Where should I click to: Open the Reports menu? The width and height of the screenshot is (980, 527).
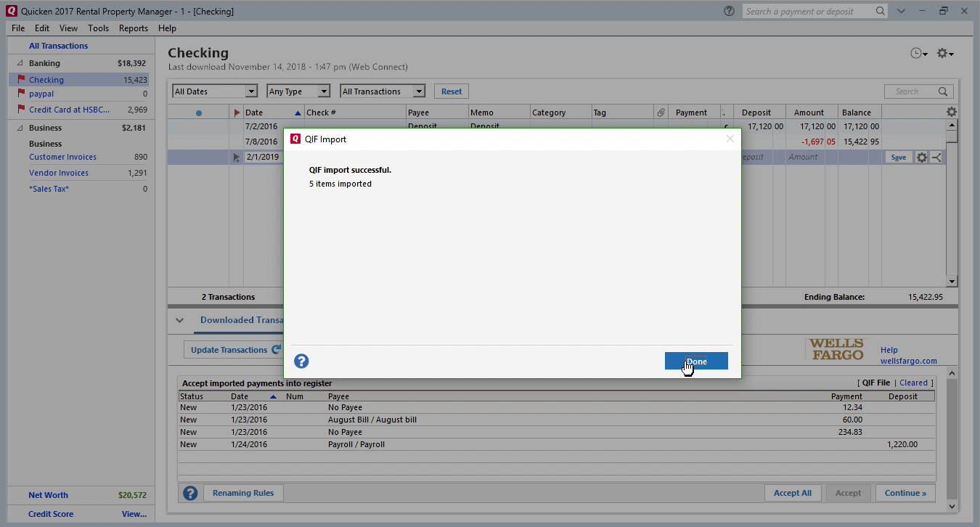(134, 28)
